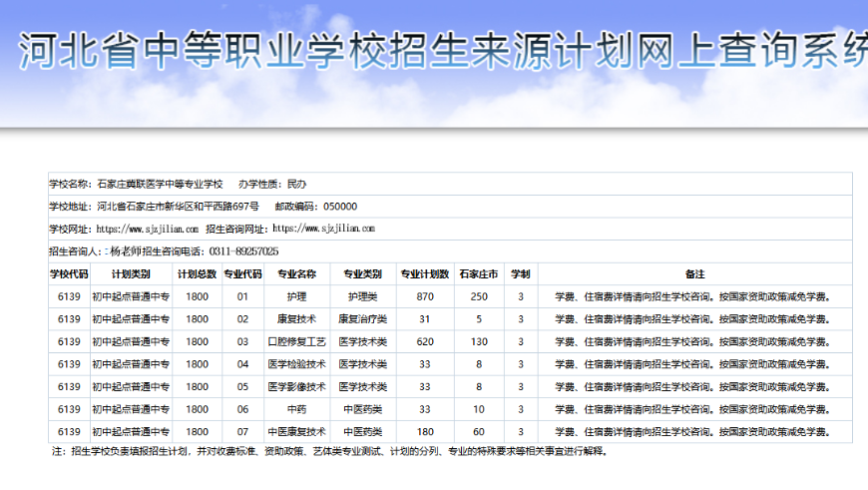Click the 石家庄市 column header
Viewport: 868px width, 490px height.
point(479,274)
